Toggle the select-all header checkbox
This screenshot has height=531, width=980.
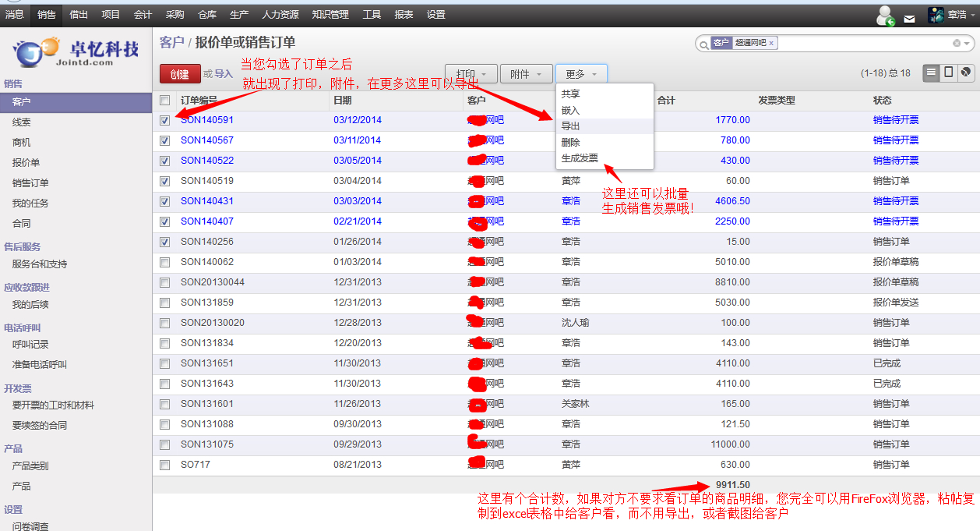tap(164, 101)
